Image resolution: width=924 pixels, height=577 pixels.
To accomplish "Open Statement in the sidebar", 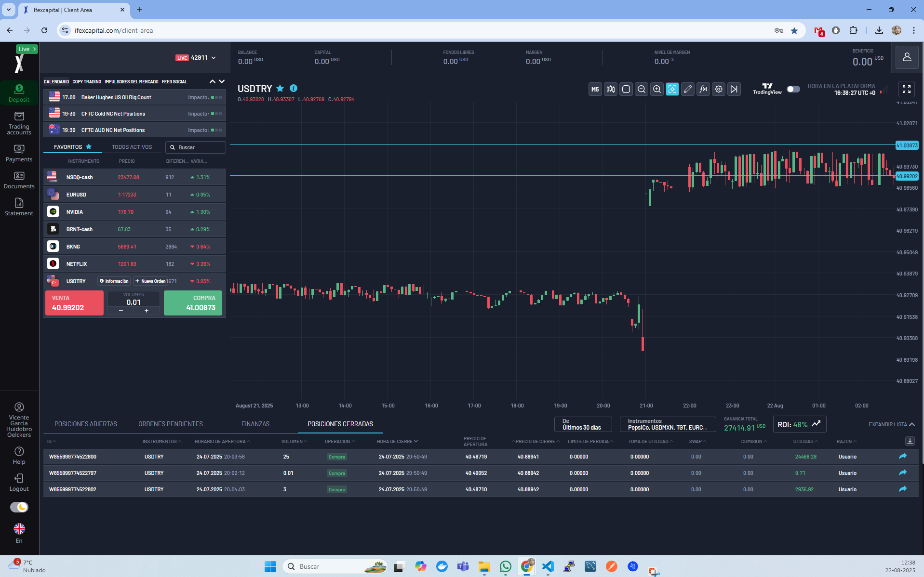I will point(19,207).
